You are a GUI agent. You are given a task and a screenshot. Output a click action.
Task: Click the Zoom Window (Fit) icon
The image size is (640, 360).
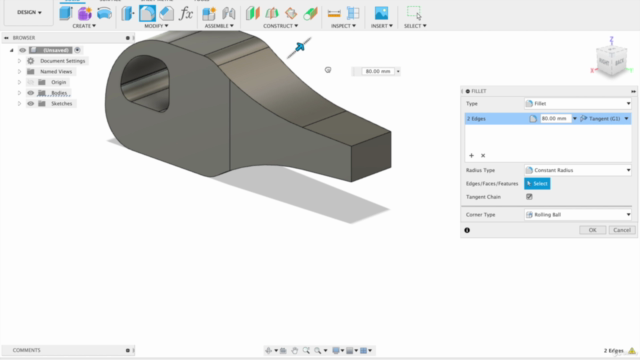318,351
